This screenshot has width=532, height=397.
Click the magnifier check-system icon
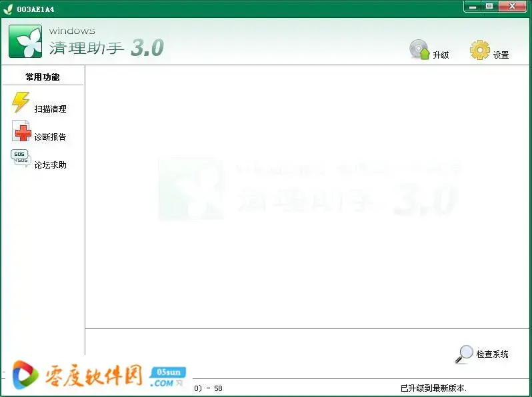tap(464, 354)
